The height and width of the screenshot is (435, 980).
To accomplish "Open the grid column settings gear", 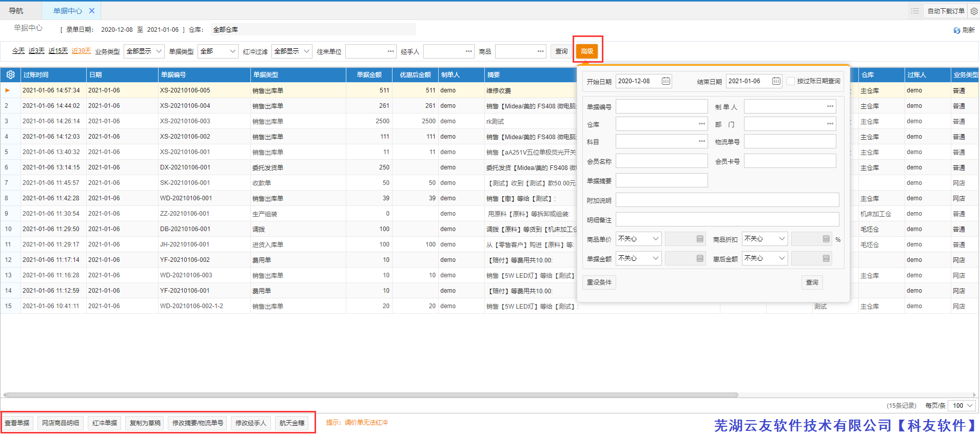I will [x=10, y=75].
